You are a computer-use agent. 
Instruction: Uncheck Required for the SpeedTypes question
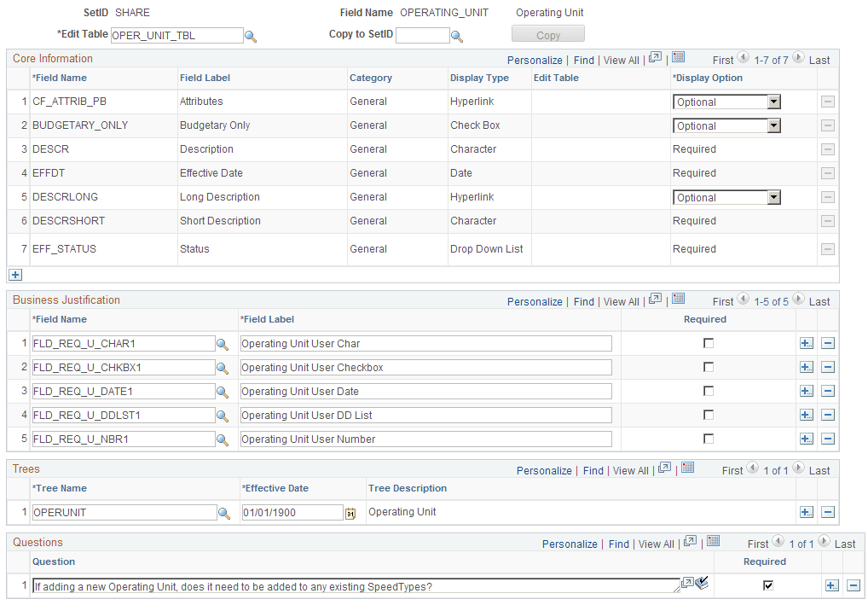(767, 585)
